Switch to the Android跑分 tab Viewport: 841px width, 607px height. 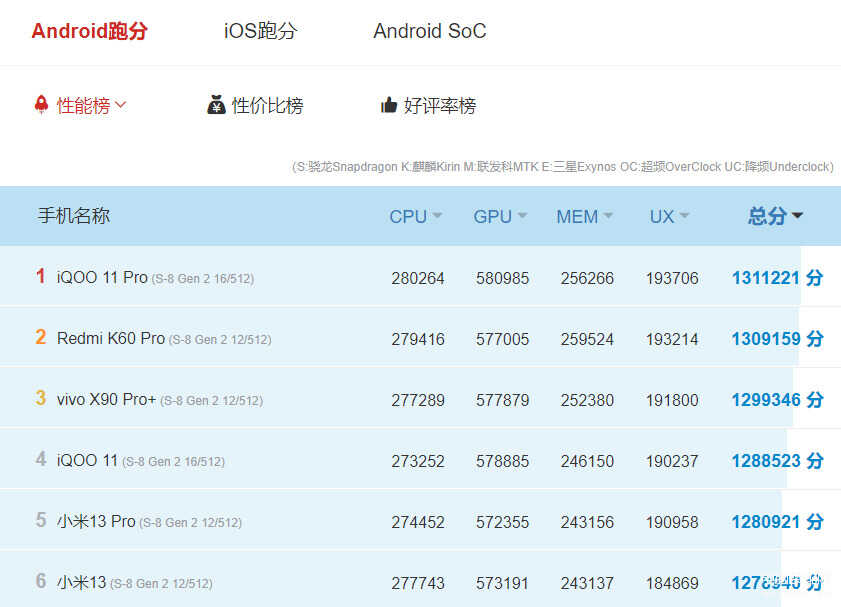90,31
